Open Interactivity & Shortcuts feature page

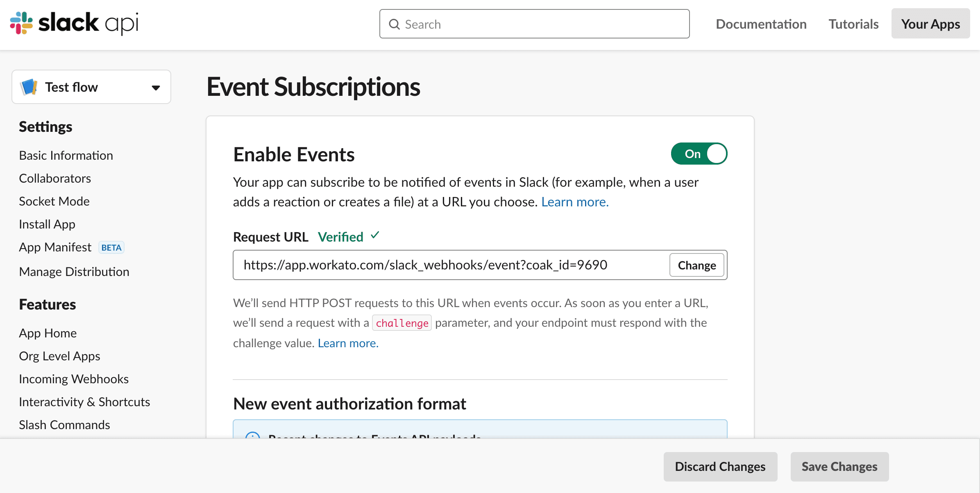[84, 402]
